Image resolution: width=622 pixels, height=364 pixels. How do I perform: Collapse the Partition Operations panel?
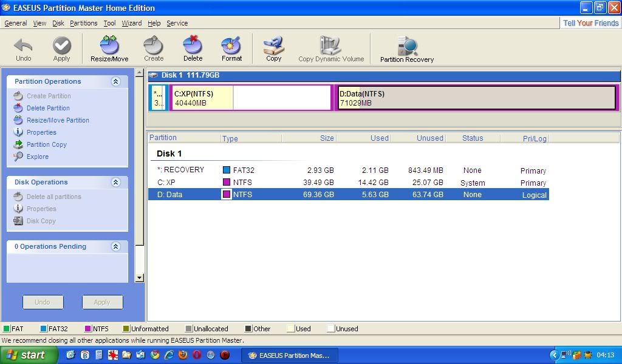click(x=116, y=81)
